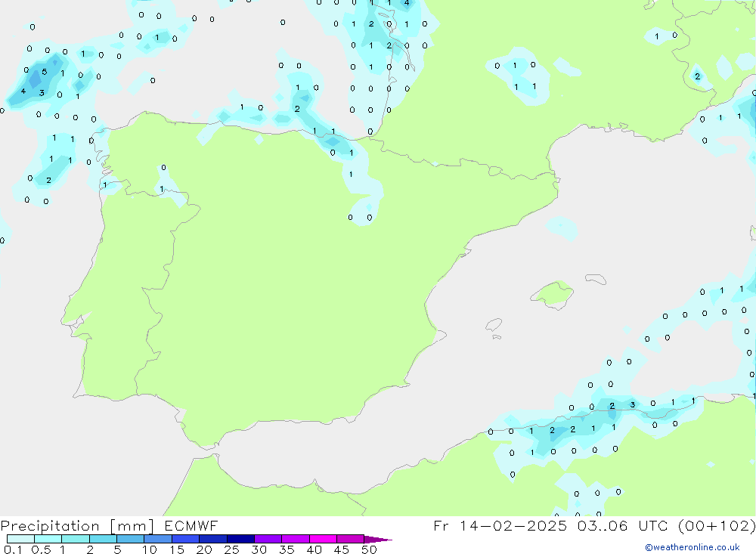The image size is (756, 554).
Task: Select the 10–15 mm blue legend swatch
Action: pyautogui.click(x=158, y=539)
